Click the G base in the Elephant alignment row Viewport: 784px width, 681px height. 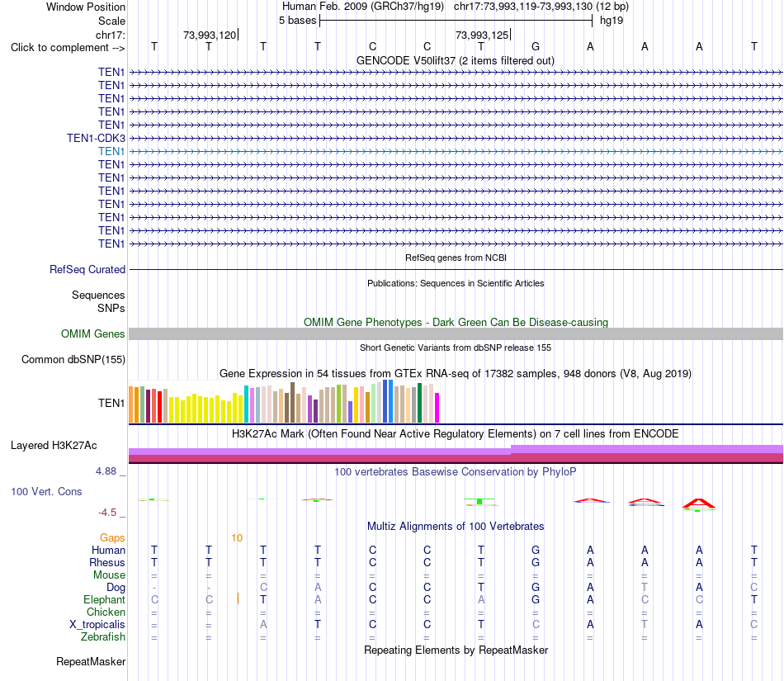pyautogui.click(x=536, y=599)
